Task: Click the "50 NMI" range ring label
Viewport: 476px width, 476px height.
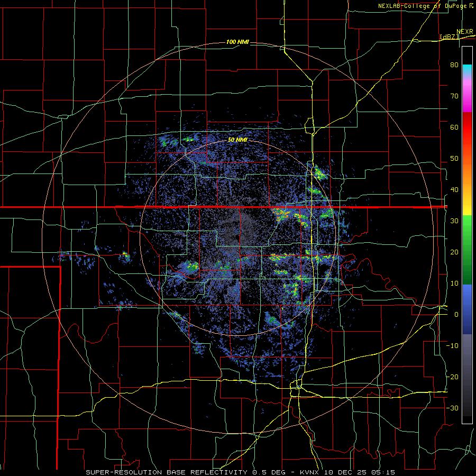Action: (x=237, y=140)
